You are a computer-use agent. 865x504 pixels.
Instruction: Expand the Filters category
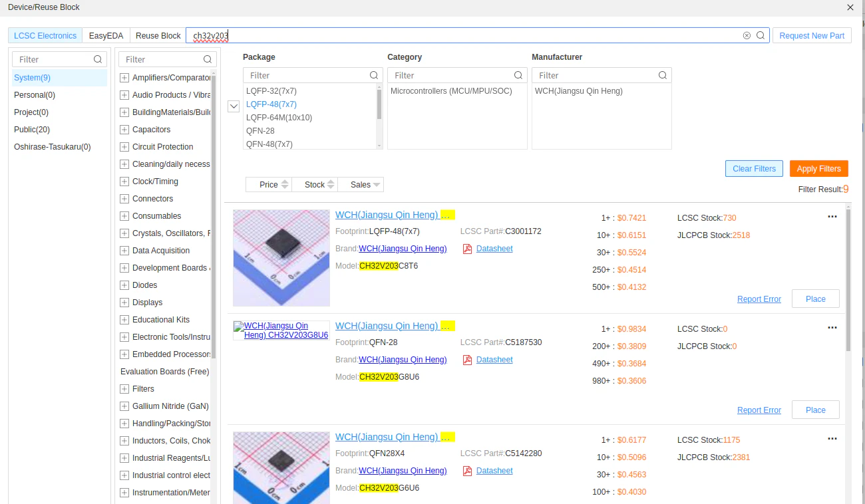(x=124, y=389)
